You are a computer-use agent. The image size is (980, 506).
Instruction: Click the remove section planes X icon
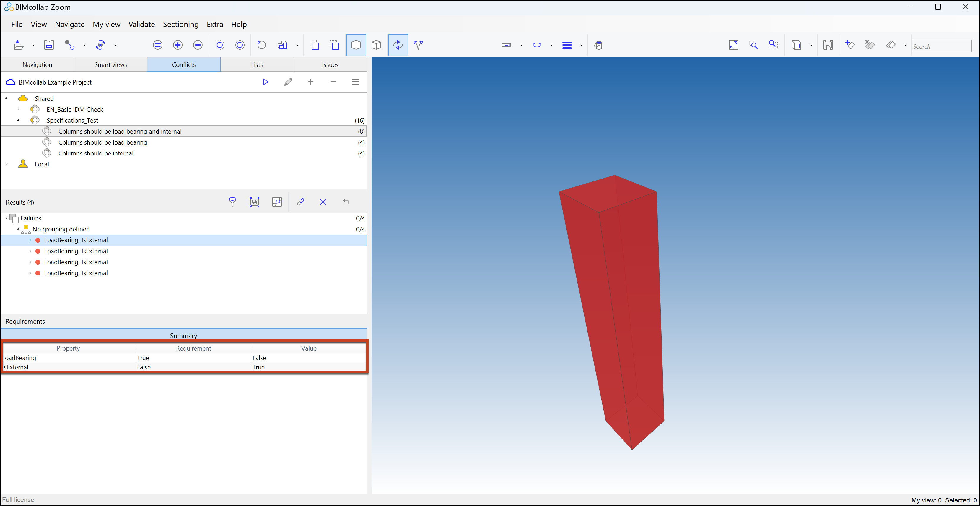(x=870, y=45)
